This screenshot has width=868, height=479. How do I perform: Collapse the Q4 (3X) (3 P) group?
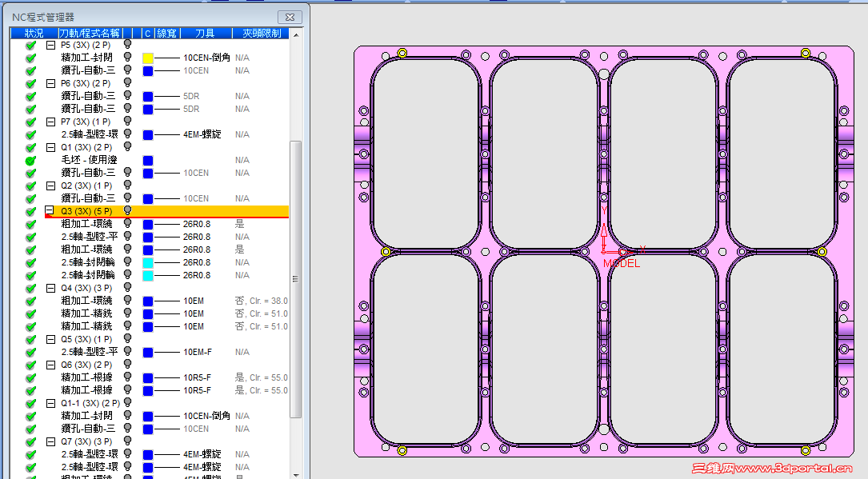[x=50, y=288]
